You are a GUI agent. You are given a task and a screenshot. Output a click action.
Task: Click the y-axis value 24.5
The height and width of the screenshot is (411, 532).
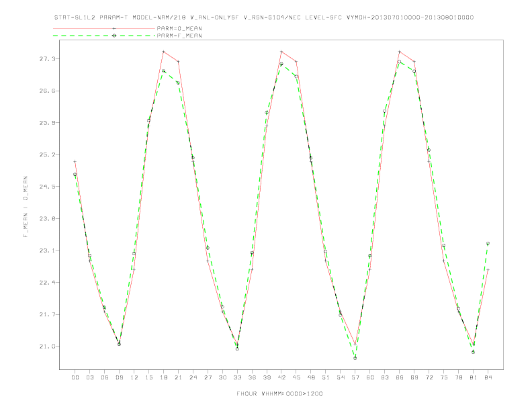47,187
